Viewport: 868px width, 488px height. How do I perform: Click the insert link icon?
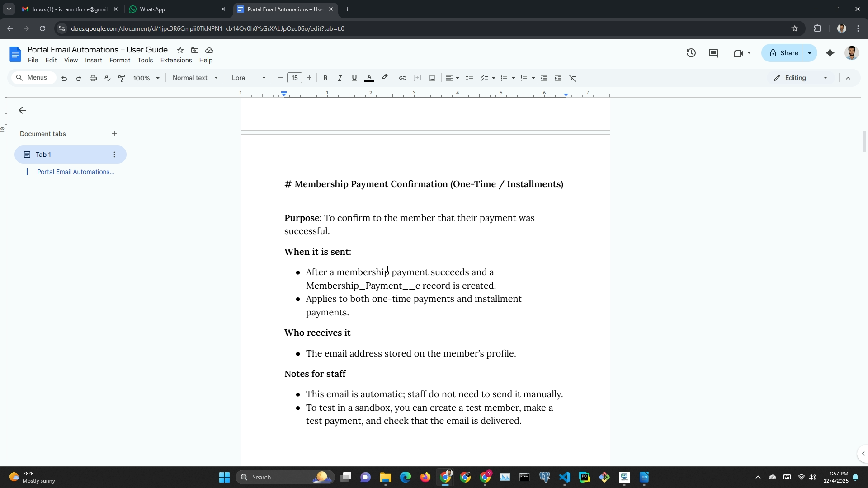coord(402,78)
